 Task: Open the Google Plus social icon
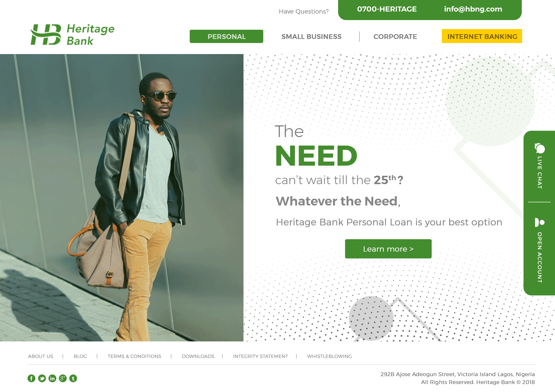click(63, 378)
